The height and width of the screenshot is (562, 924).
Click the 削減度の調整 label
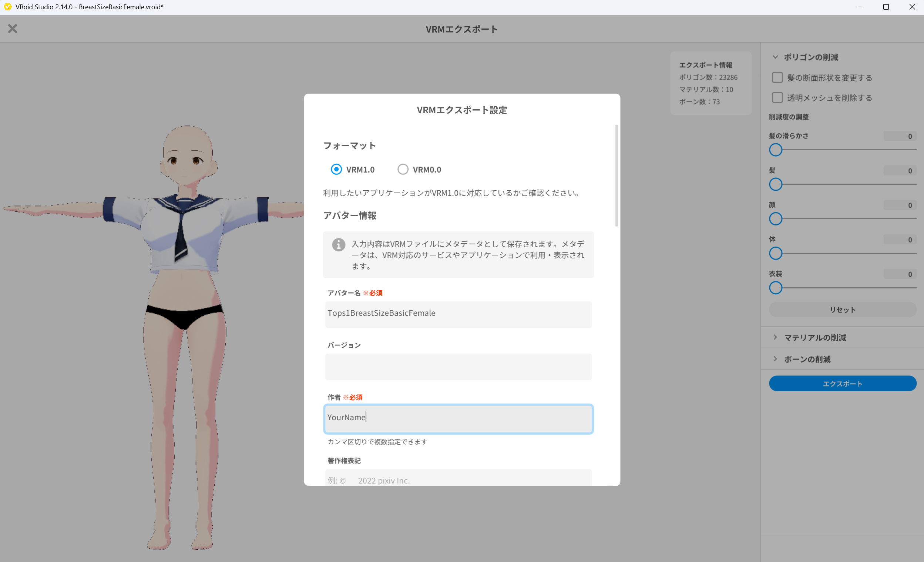[789, 117]
